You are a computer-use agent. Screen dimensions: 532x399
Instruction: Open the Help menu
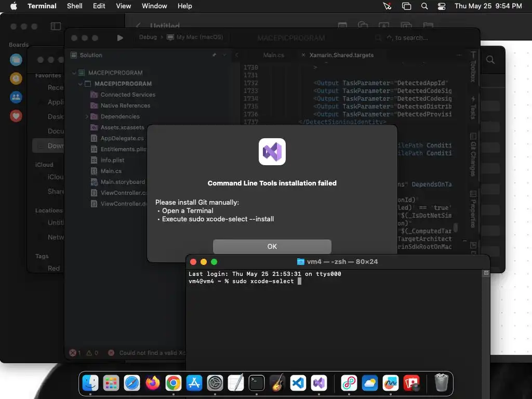point(184,6)
